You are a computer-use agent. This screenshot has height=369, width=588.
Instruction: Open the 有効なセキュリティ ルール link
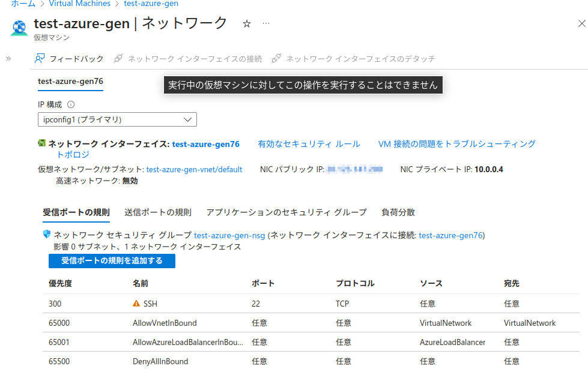(x=309, y=143)
